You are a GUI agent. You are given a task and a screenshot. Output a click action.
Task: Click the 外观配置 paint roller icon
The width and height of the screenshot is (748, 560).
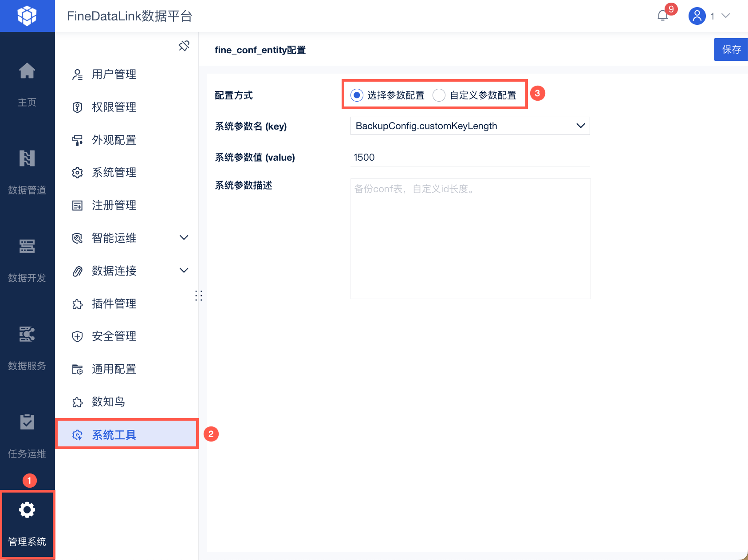(x=78, y=140)
